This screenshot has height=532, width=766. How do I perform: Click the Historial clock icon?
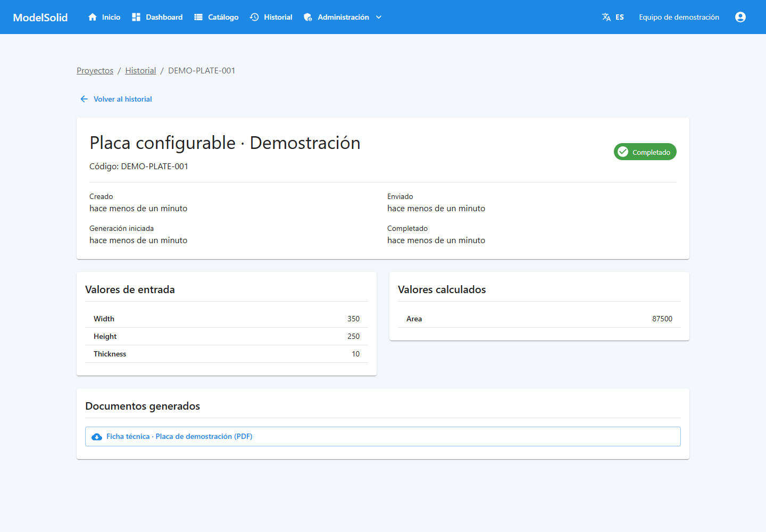click(254, 17)
